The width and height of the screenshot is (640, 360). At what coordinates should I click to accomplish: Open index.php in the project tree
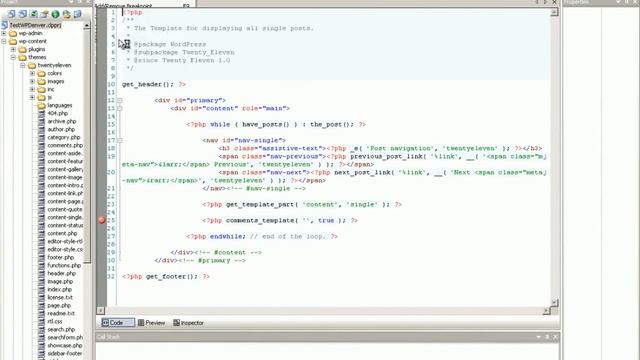coord(59,289)
